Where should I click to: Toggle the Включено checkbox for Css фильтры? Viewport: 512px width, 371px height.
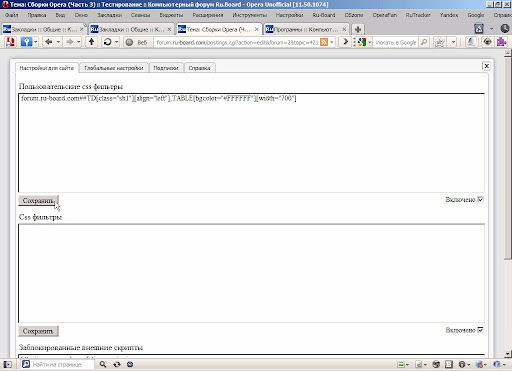point(480,330)
